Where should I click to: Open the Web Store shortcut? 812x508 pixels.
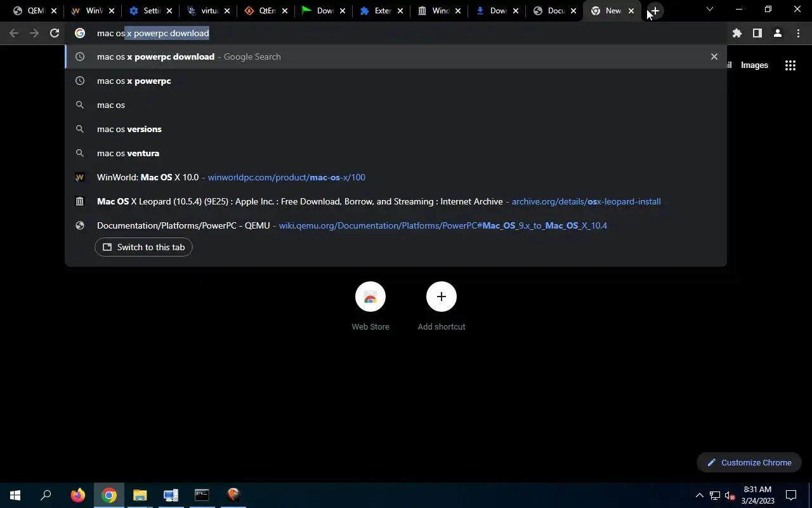click(x=370, y=307)
